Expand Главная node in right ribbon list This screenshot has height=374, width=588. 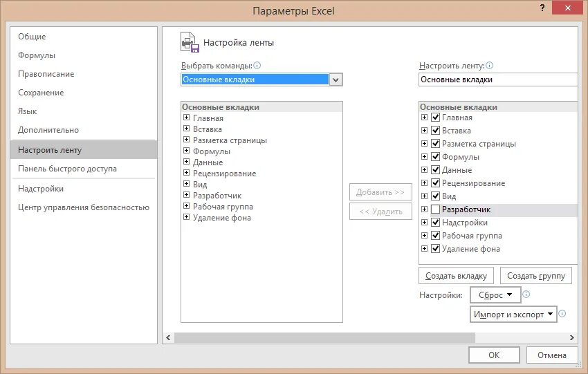point(424,118)
